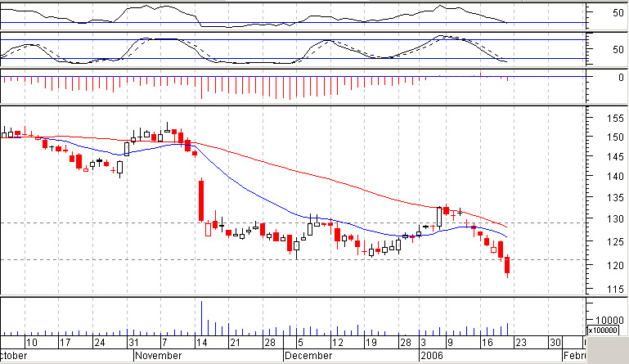Screen dimensions: 629x364
Task: Click the 130 price axis label
Action: (615, 219)
